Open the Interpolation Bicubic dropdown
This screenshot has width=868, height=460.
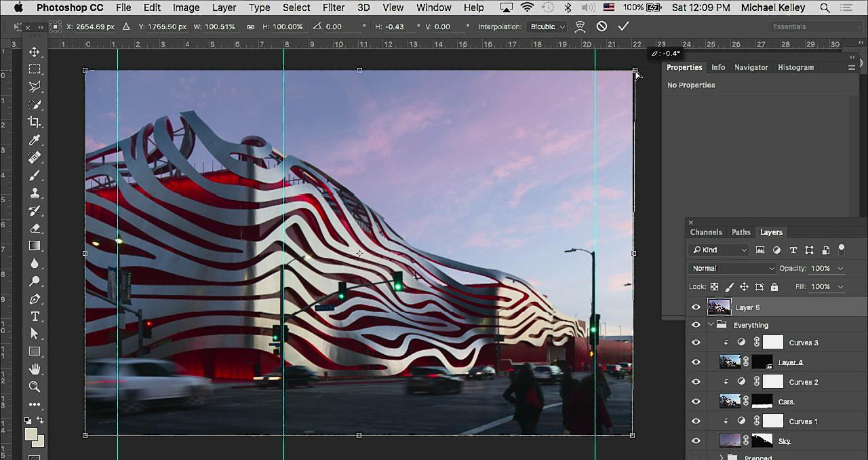click(x=547, y=26)
